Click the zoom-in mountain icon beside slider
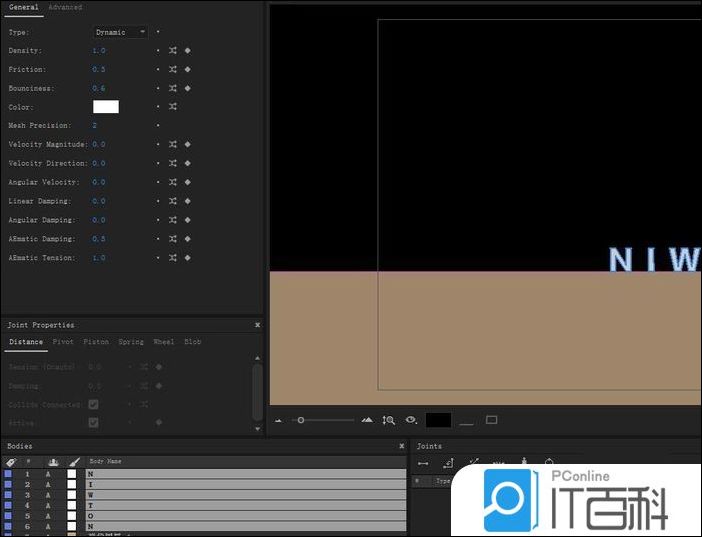The width and height of the screenshot is (702, 537). 367,421
